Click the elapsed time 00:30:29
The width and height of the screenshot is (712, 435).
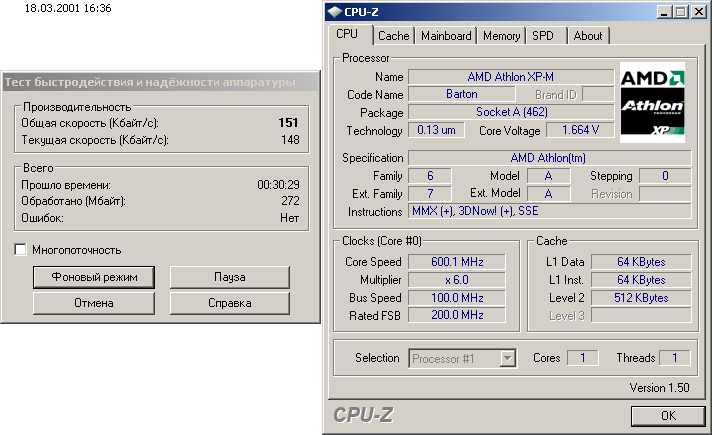[278, 185]
